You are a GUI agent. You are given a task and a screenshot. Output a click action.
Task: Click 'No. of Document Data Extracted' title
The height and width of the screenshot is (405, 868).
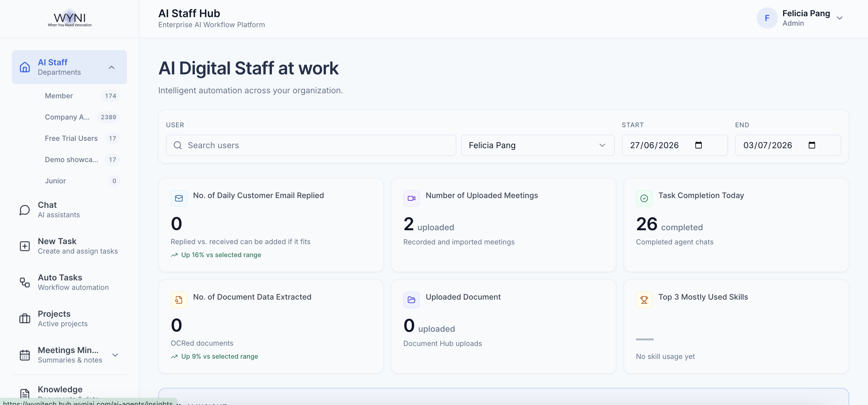(x=252, y=297)
